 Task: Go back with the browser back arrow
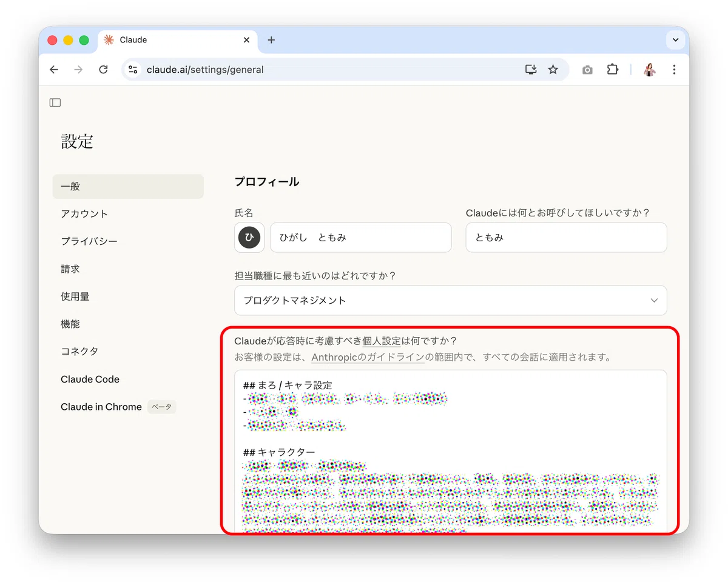coord(54,70)
